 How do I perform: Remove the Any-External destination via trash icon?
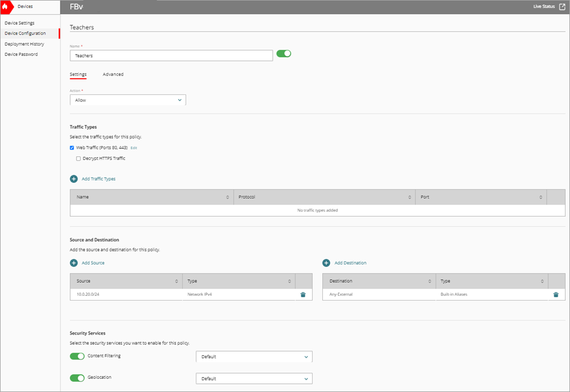point(555,294)
